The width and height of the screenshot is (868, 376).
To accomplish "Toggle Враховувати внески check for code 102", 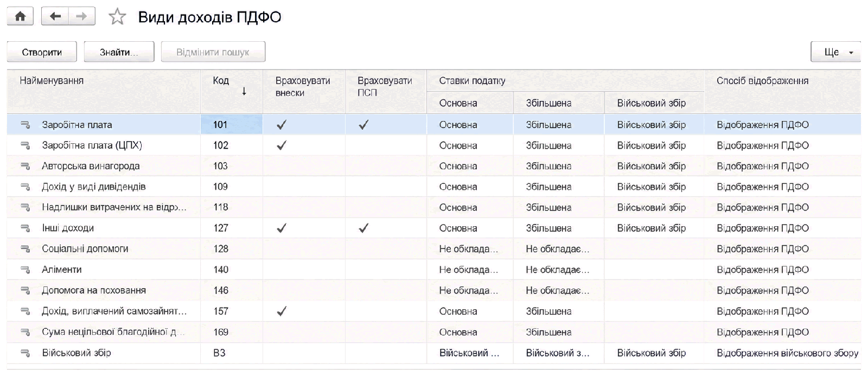I will tap(282, 145).
